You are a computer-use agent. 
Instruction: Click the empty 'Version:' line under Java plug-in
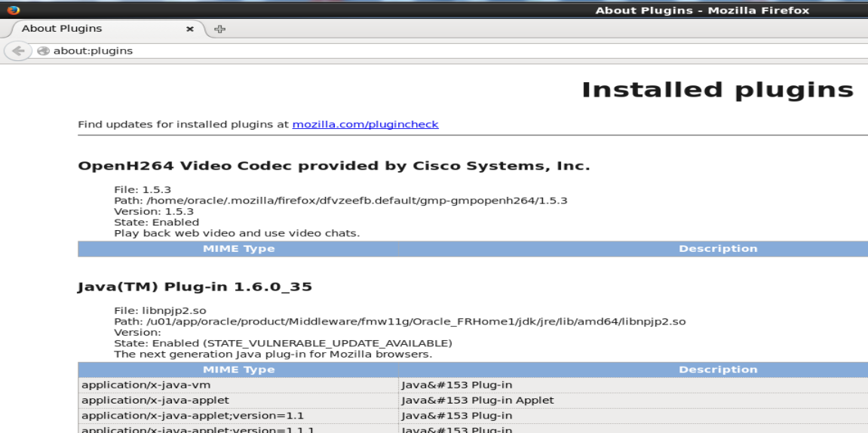137,333
